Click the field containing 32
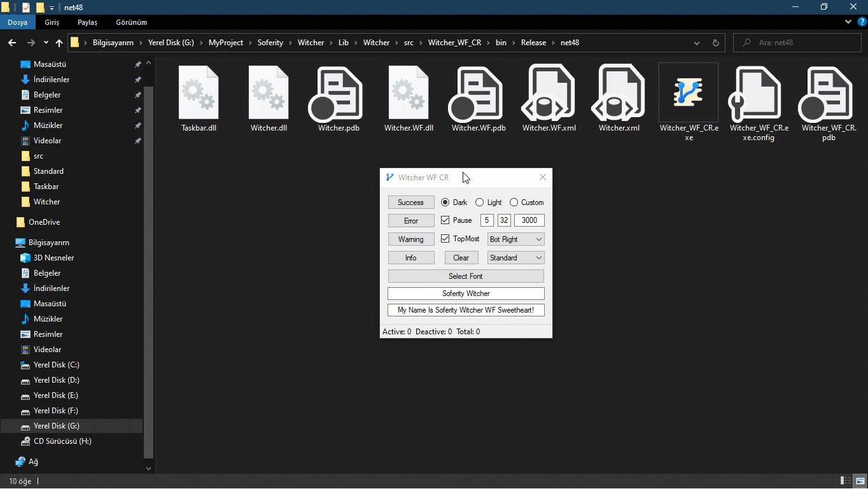Viewport: 868px width, 489px height. (504, 220)
